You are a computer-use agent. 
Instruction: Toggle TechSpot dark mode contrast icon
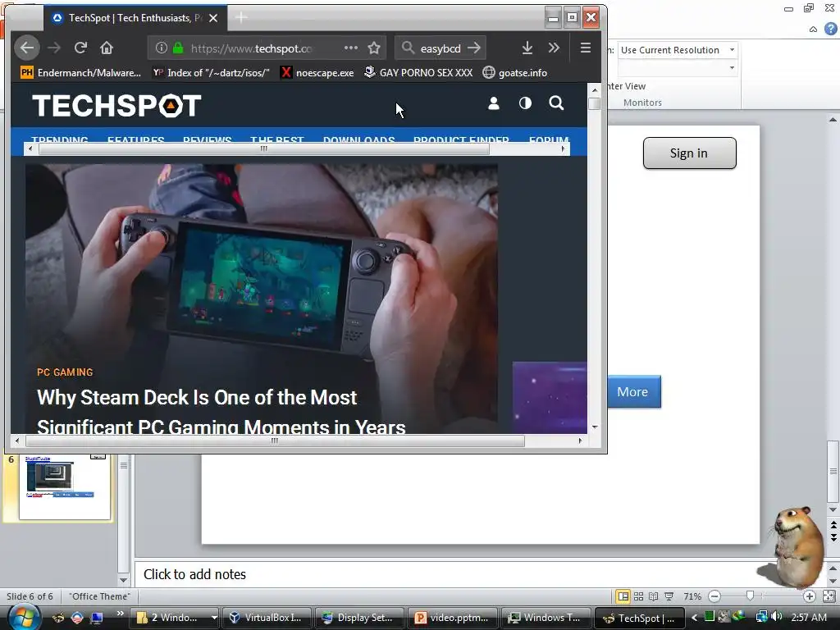click(x=525, y=103)
